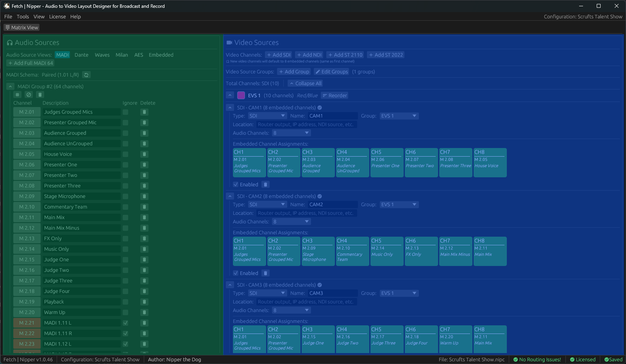This screenshot has height=364, width=626.
Task: Uncheck the Ignore box for MADI 1.11 L
Action: click(125, 323)
